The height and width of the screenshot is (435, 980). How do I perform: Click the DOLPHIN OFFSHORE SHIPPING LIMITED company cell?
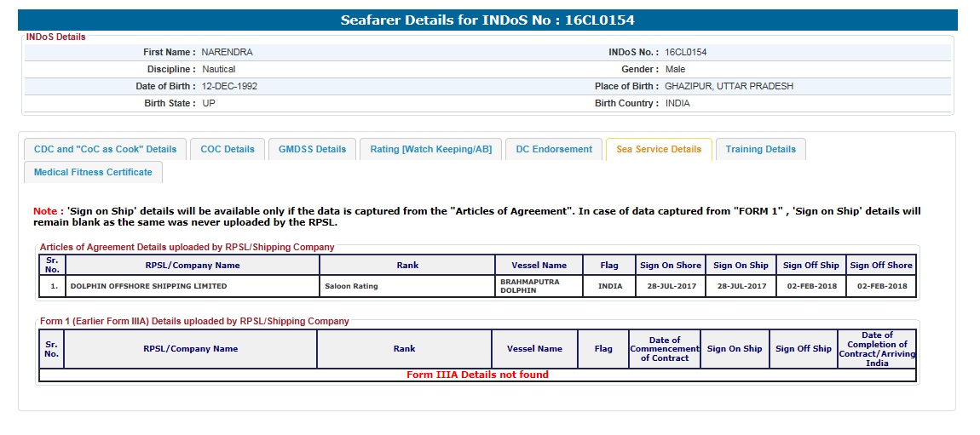[x=148, y=286]
